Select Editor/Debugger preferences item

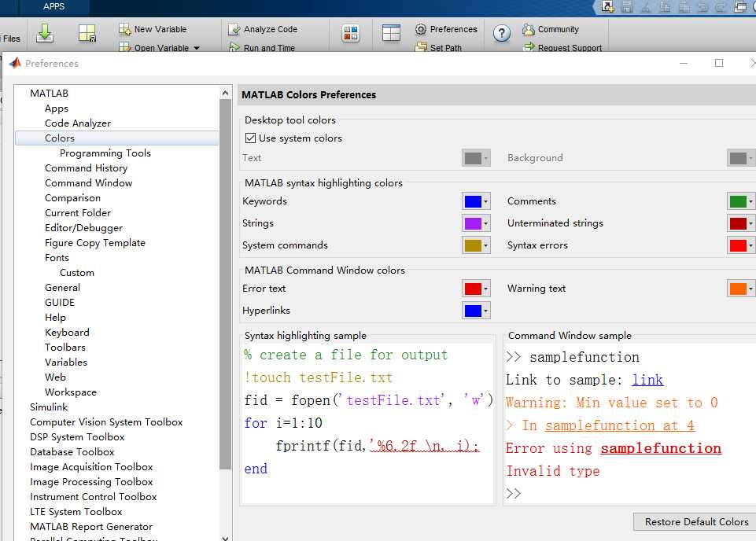[83, 228]
